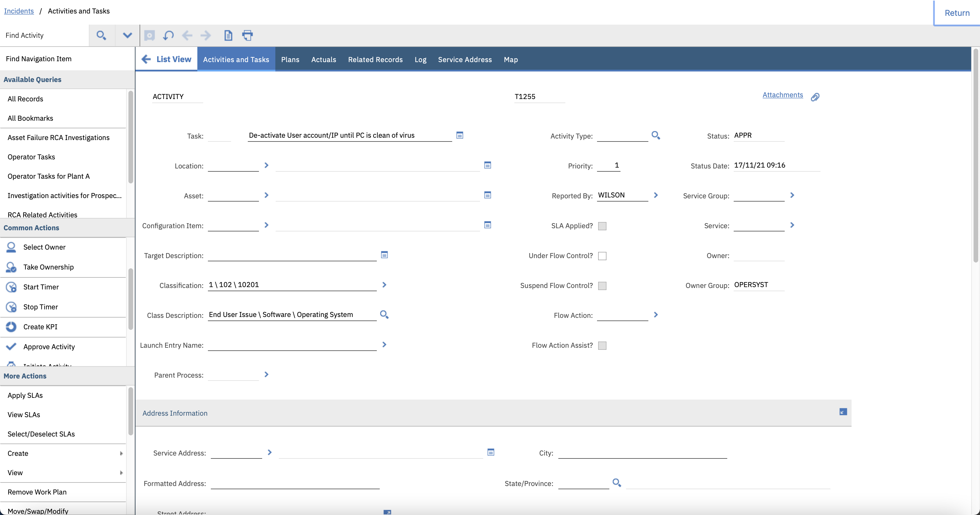Collapse the Address Information section
Screen dimensions: 980x515
coord(843,412)
